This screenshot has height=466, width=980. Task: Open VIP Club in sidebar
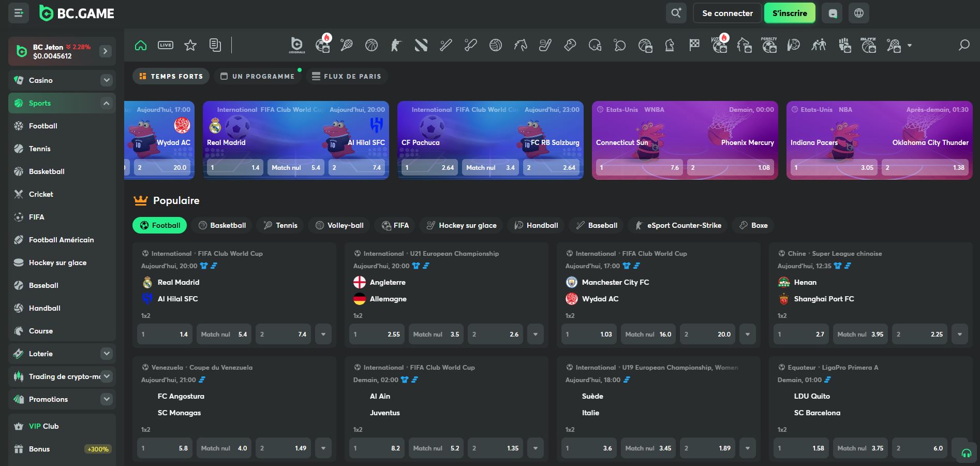click(62, 426)
